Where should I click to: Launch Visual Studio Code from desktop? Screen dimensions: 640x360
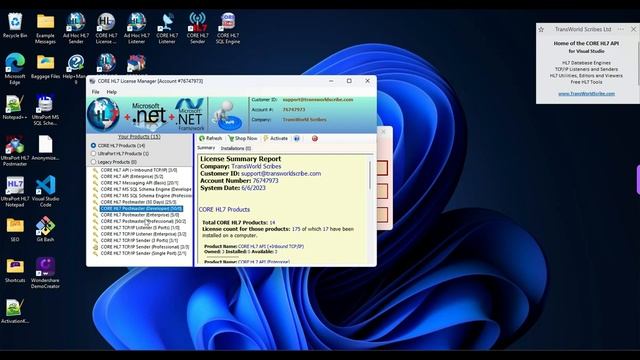click(45, 191)
